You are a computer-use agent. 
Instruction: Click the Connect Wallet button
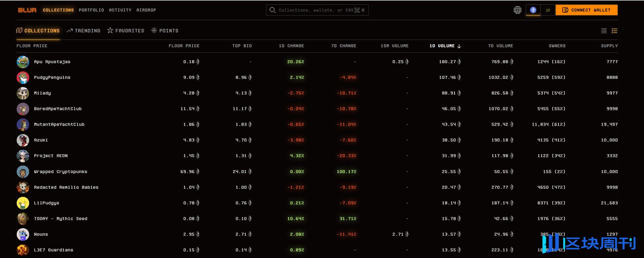coord(587,10)
